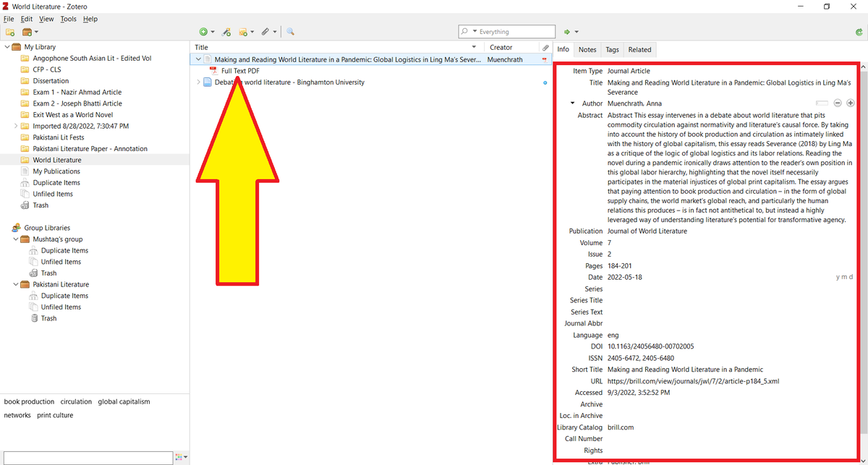
Task: Click the Date field 2022-05-18
Action: [x=624, y=277]
